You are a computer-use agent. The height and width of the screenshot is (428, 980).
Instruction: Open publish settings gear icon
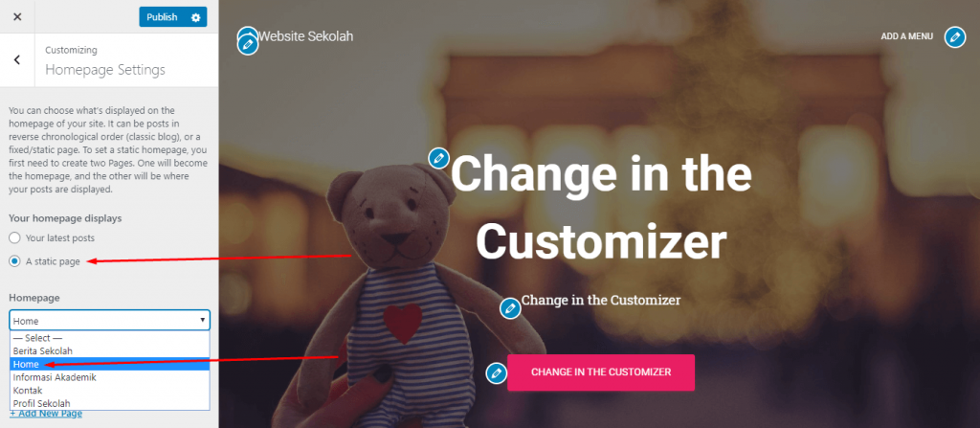coord(195,17)
